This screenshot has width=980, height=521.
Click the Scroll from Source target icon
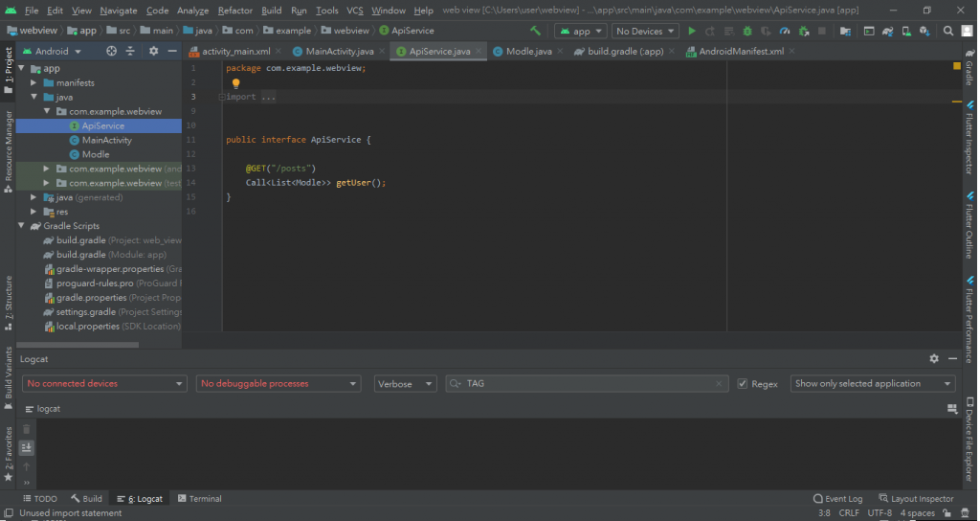111,52
